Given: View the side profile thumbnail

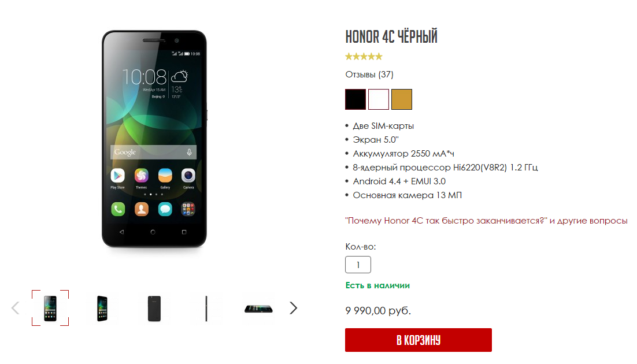Looking at the screenshot, I should coord(206,309).
